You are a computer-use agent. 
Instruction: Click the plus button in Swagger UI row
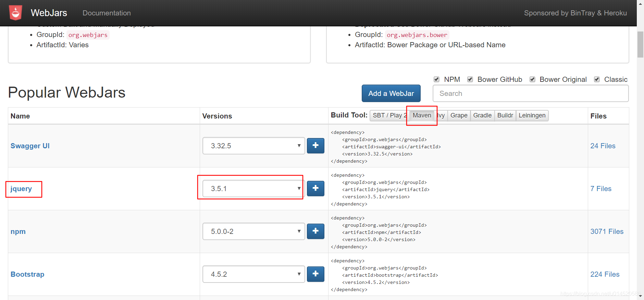(315, 146)
